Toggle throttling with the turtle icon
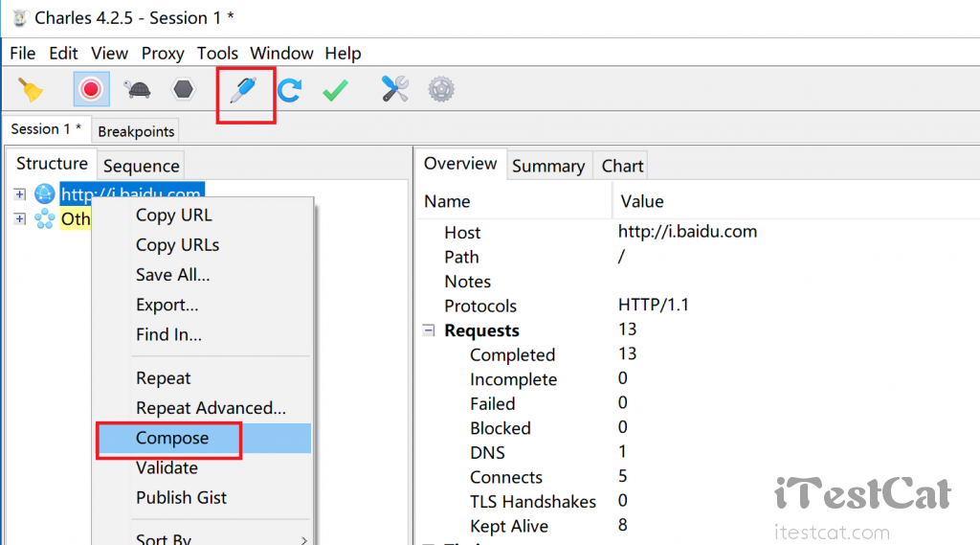The image size is (980, 545). pos(138,89)
